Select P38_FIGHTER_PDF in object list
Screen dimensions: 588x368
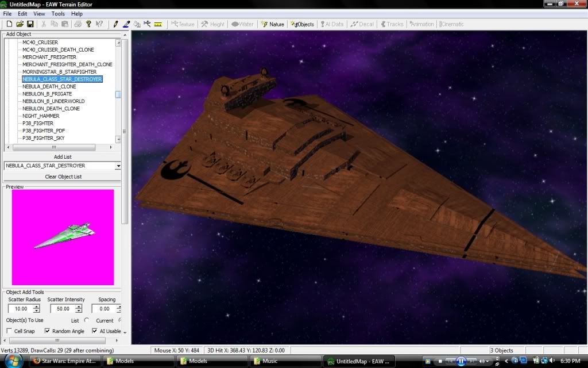(x=44, y=131)
